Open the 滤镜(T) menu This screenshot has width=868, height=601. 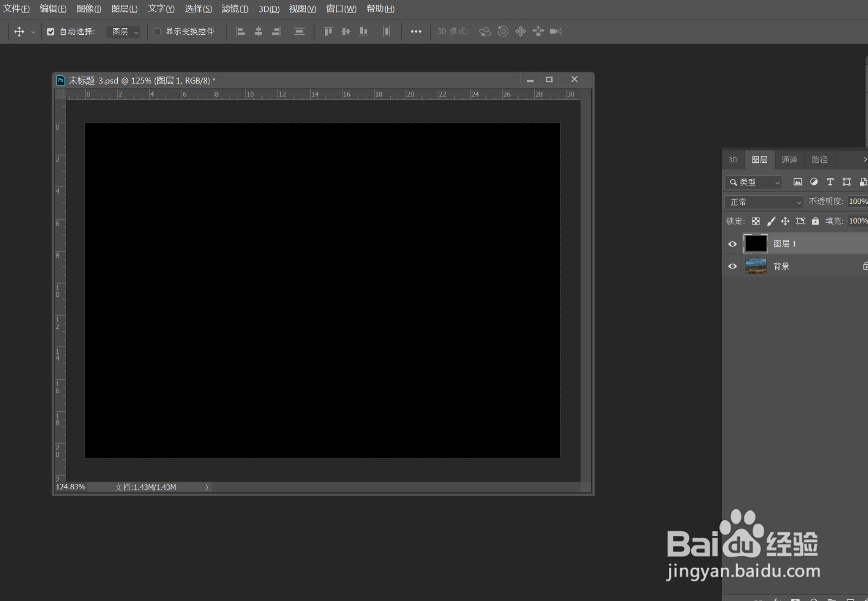pyautogui.click(x=235, y=9)
